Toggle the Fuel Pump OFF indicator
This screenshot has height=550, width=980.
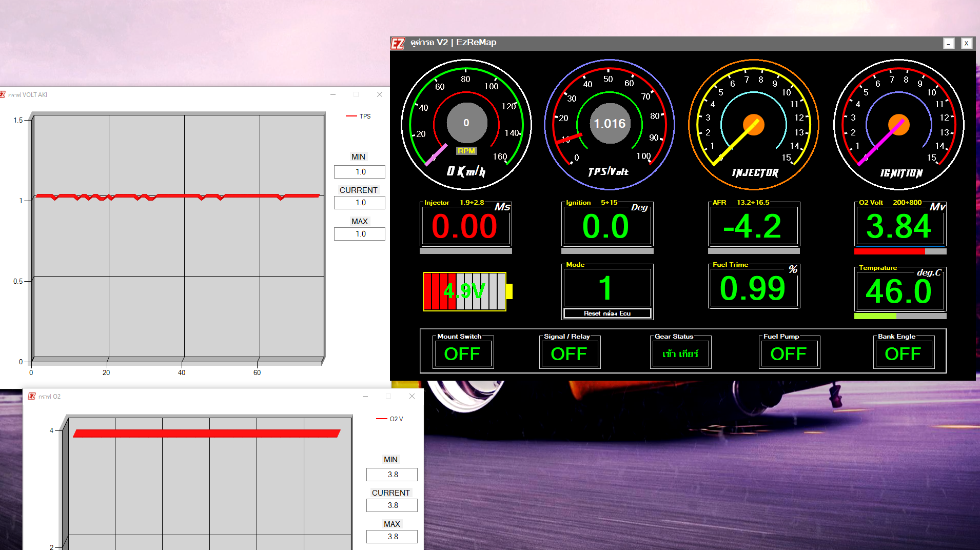(x=789, y=353)
